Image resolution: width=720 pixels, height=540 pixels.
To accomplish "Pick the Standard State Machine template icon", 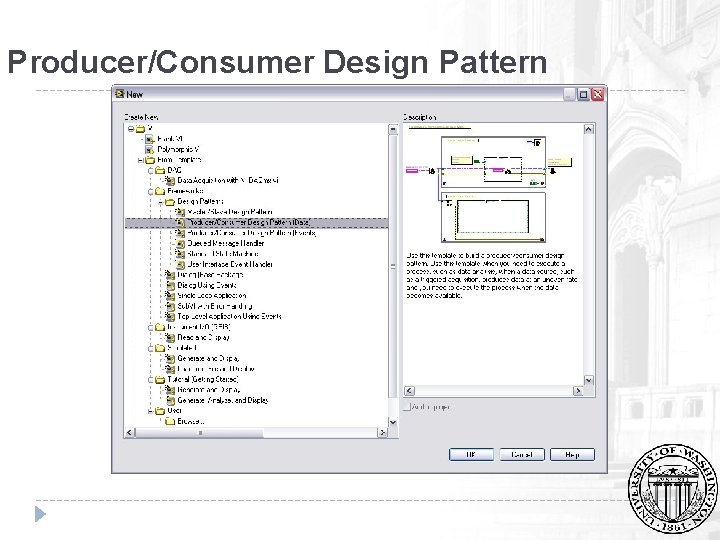I will [x=180, y=254].
